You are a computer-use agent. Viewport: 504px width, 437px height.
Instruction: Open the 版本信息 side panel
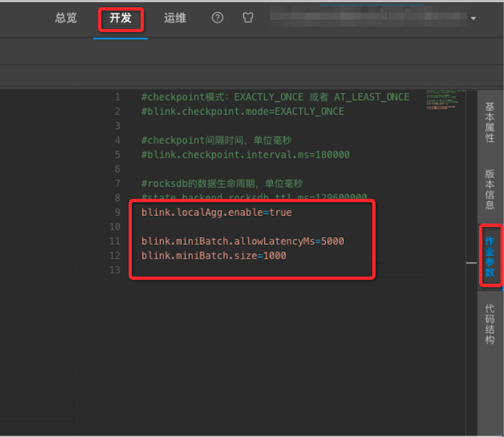[x=489, y=189]
